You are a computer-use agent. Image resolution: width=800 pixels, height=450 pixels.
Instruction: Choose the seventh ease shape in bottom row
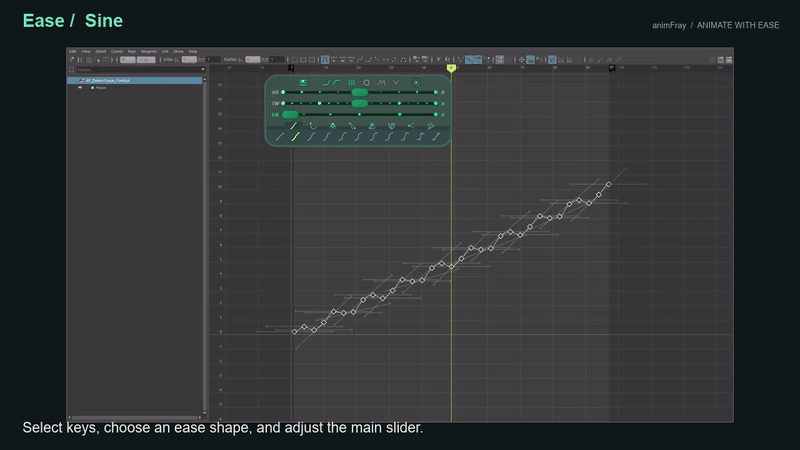pos(373,137)
